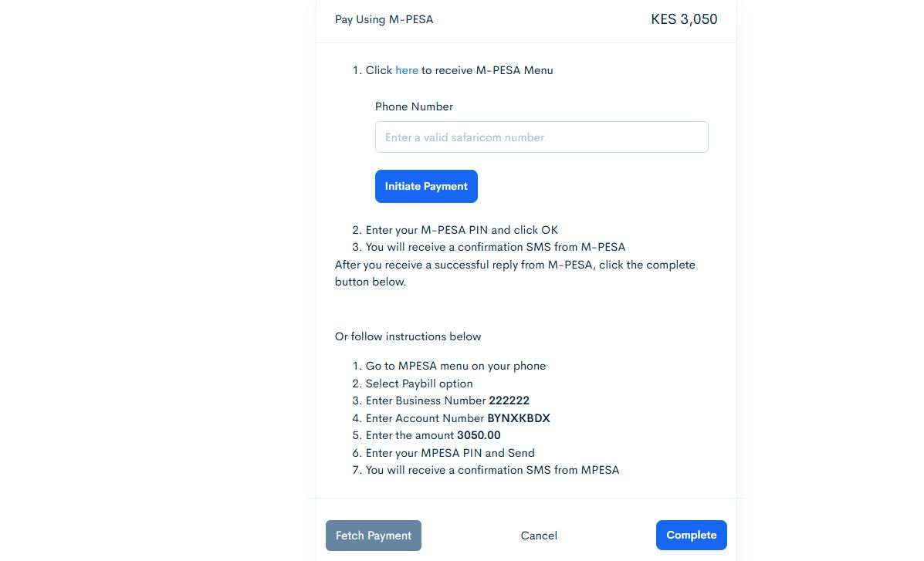Click step 7 about confirmation SMS from MPESA
Image resolution: width=924 pixels, height=561 pixels.
pos(492,470)
